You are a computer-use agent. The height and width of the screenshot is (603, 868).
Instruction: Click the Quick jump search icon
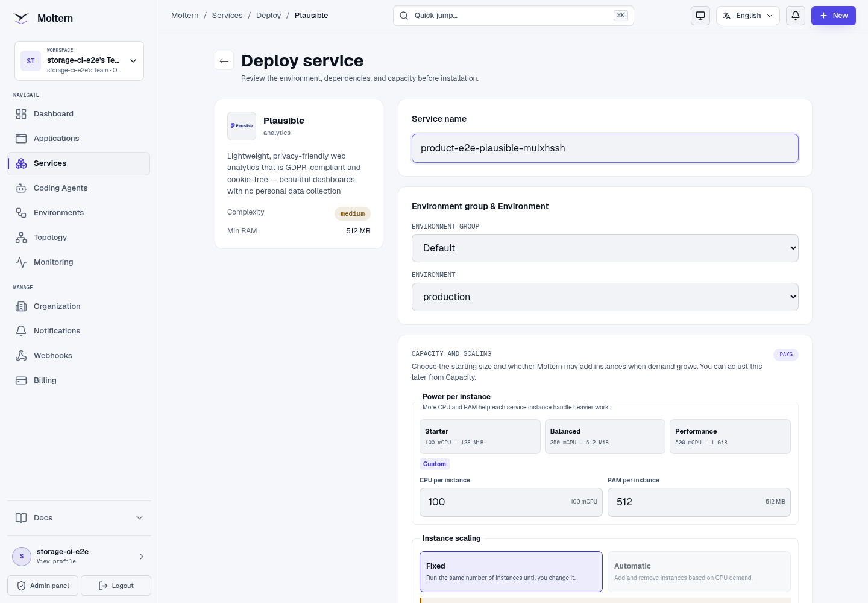[404, 16]
